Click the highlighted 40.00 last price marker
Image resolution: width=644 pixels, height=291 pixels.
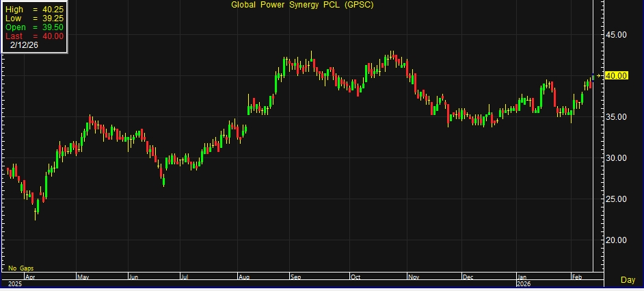pos(617,75)
